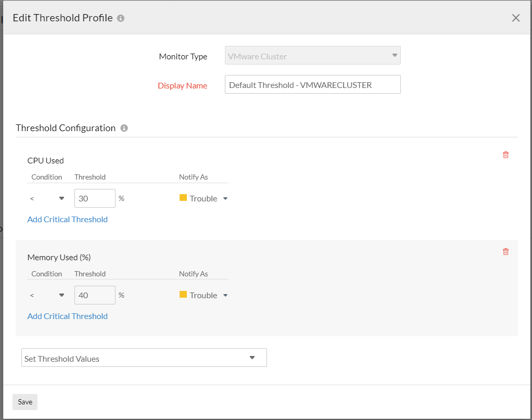Click the info icon next to Threshold Configuration
Screen dimensions: 532x420
123,128
